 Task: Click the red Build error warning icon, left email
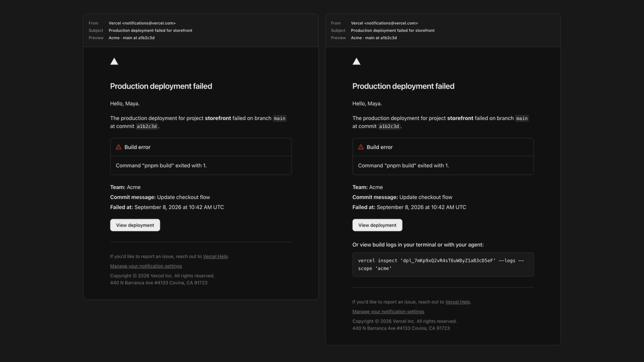[119, 147]
